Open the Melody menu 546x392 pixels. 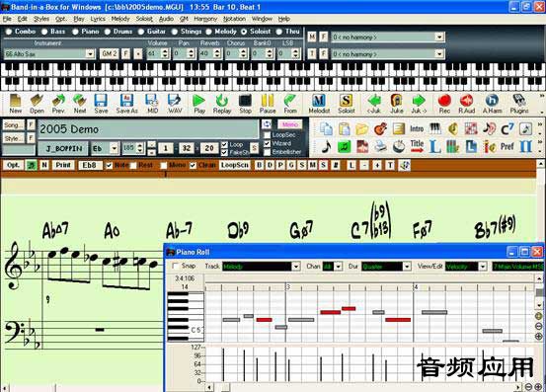(x=120, y=19)
